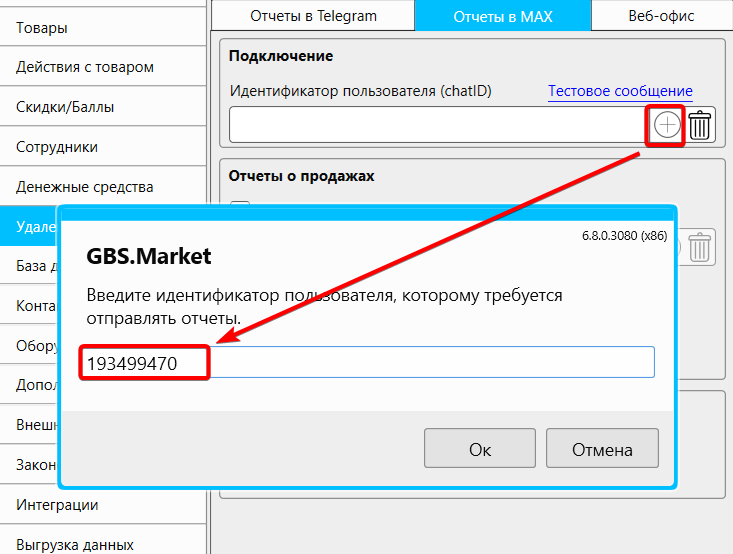The width and height of the screenshot is (733, 554).
Task: Click the plus icon to add chatID
Action: (667, 125)
